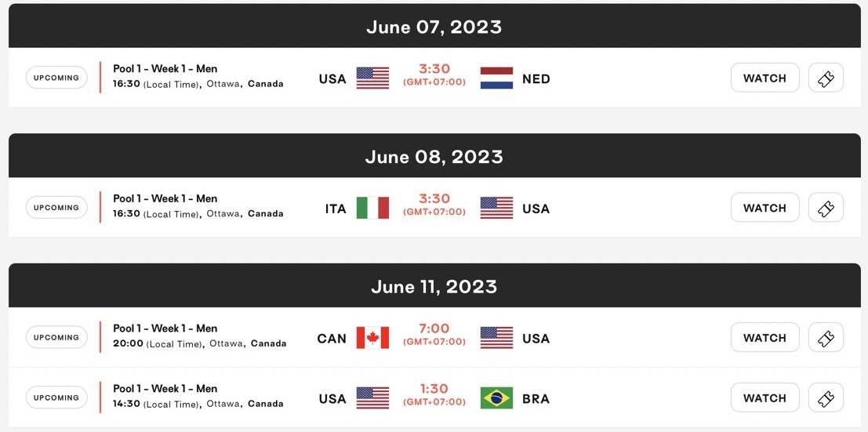Viewport: 868px width, 432px height.
Task: Open 7:00 match time for CAN vs USA
Action: coord(434,329)
